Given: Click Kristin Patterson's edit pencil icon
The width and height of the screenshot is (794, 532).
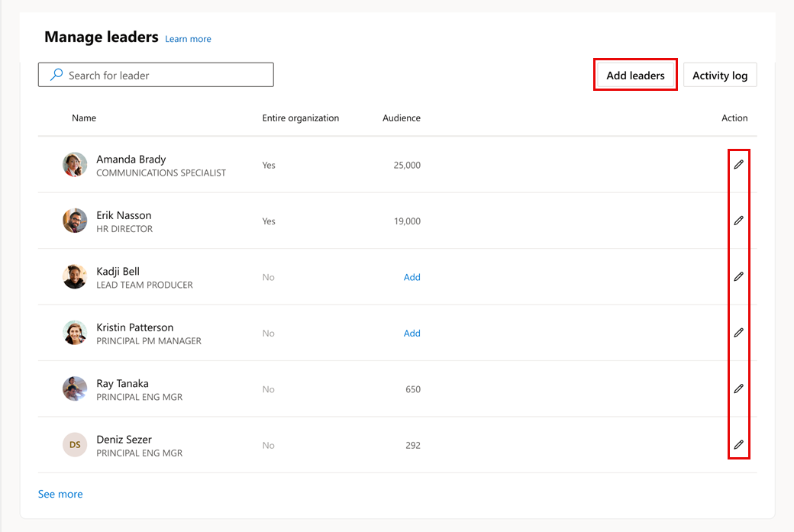Looking at the screenshot, I should 738,333.
